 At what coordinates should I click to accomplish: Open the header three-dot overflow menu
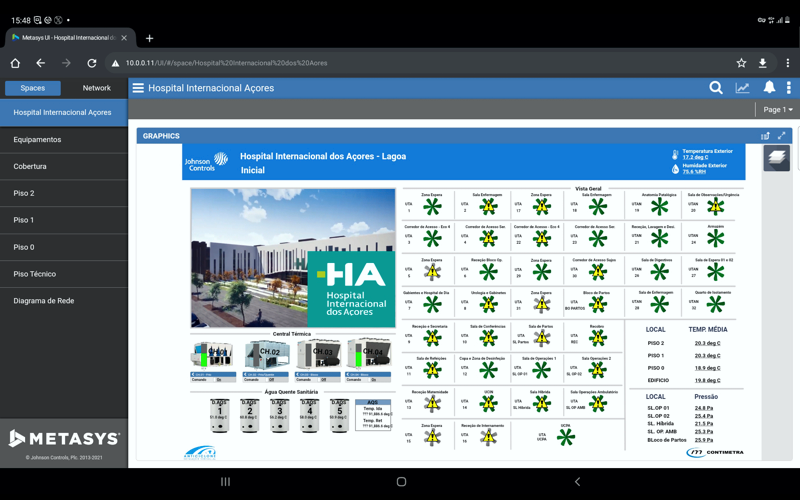[x=788, y=88]
